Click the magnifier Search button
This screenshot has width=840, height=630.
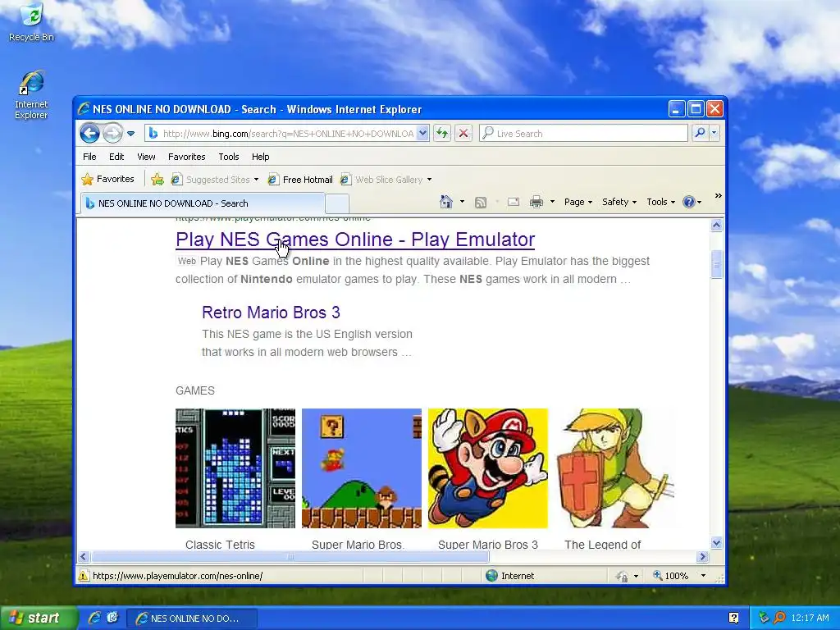click(x=700, y=133)
